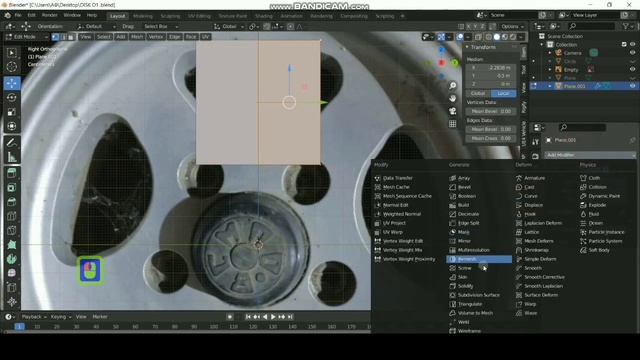Toggle camera view using the camera icon

coord(453,111)
